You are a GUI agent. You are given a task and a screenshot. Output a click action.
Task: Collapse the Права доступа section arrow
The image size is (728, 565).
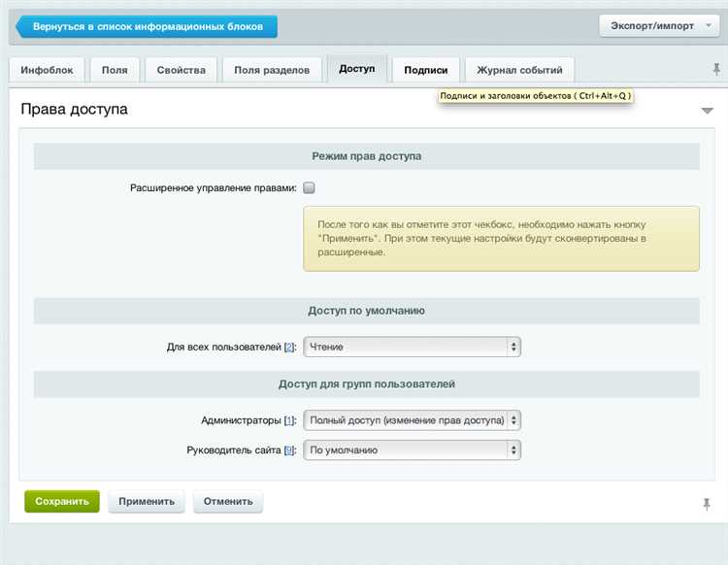point(707,111)
